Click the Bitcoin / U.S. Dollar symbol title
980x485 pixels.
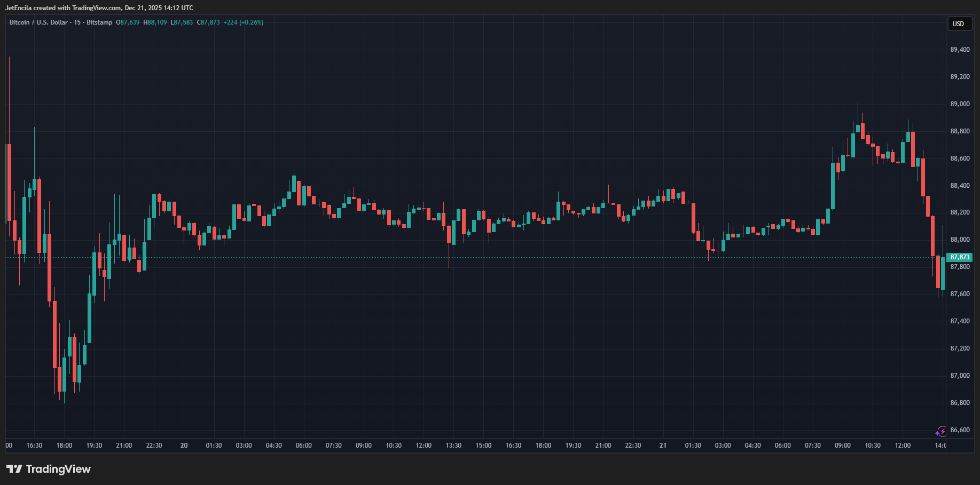pyautogui.click(x=38, y=22)
